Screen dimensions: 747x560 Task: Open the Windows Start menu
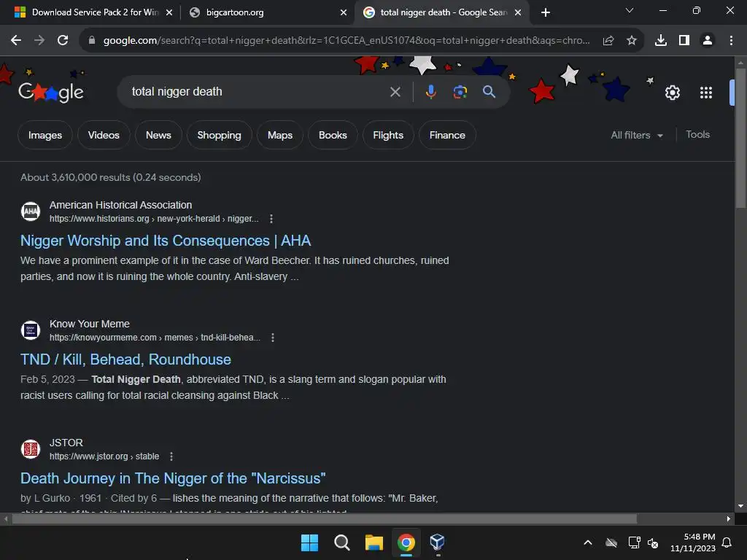[309, 542]
